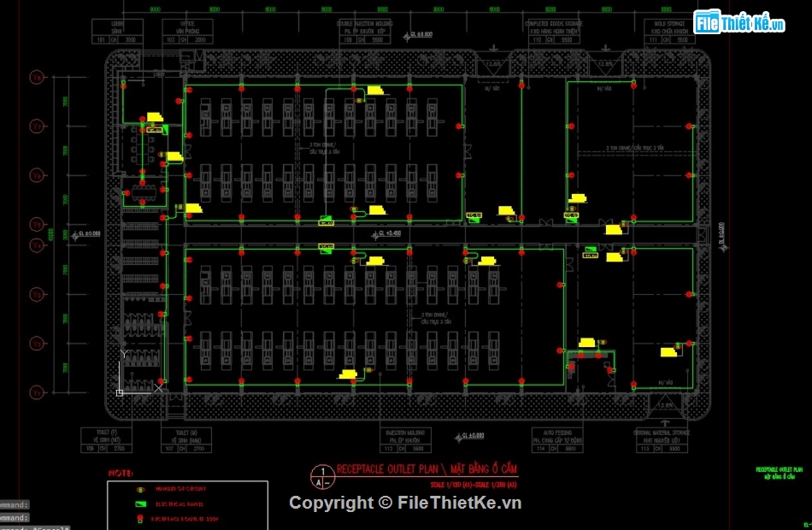
Task: Click the red NOTE: heading text
Action: coord(121,472)
